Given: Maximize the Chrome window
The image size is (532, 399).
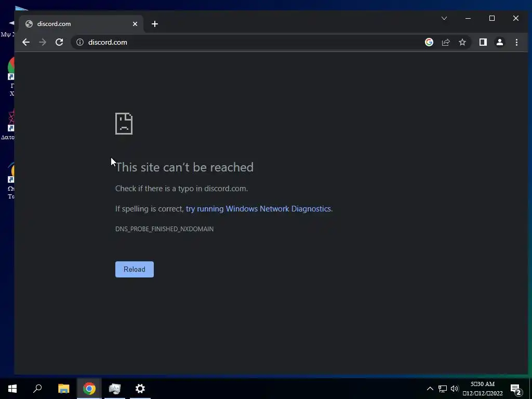Looking at the screenshot, I should 491,18.
